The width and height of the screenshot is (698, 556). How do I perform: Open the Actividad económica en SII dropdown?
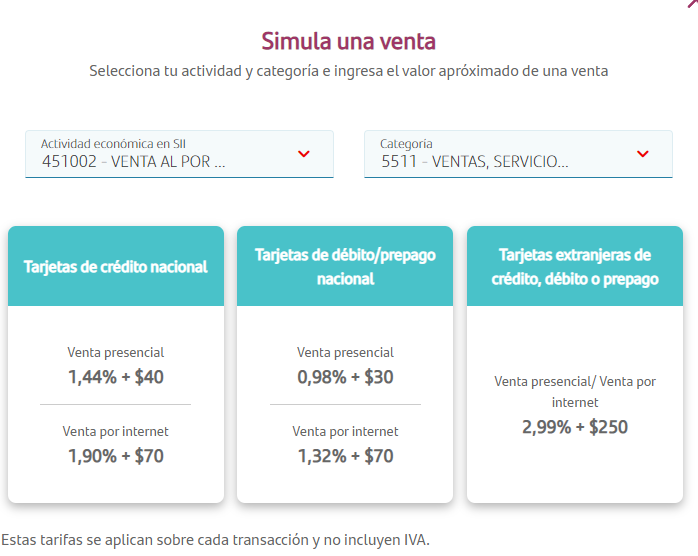tap(179, 154)
